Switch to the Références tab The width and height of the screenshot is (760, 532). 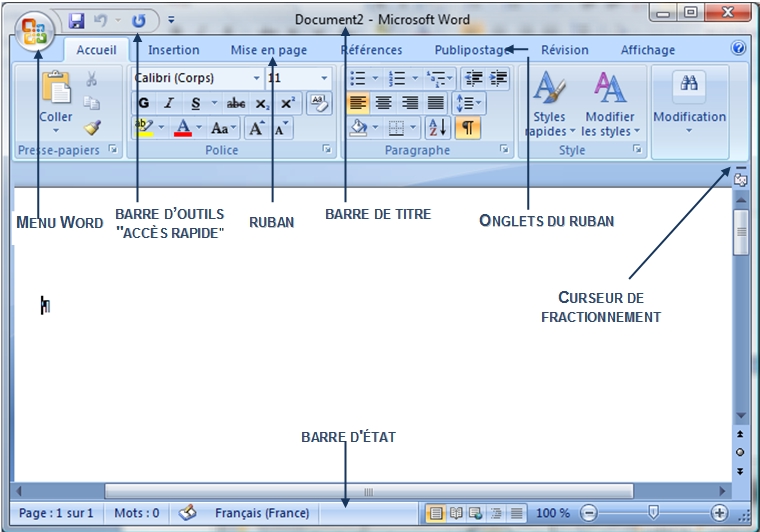tap(371, 50)
